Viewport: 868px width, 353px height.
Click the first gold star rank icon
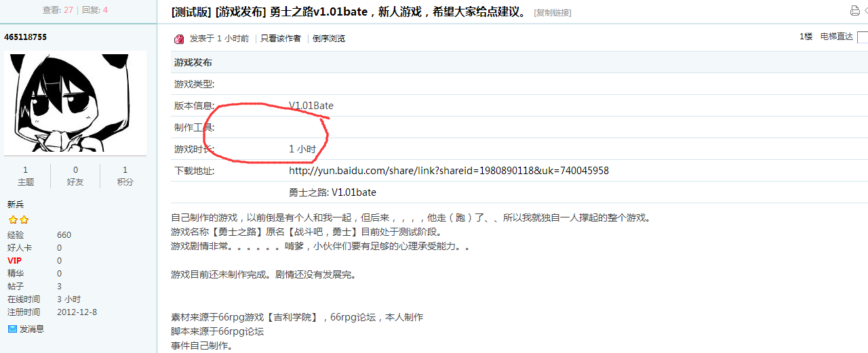coord(12,220)
